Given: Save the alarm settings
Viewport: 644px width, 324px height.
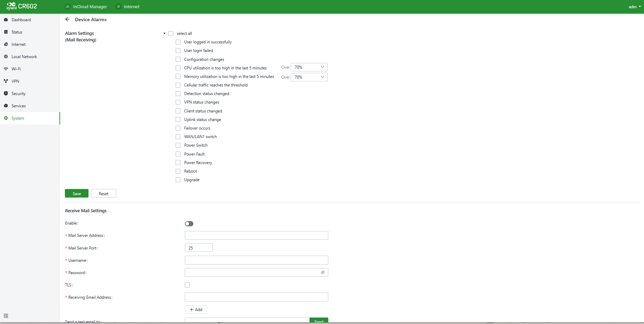Looking at the screenshot, I should click(x=77, y=193).
